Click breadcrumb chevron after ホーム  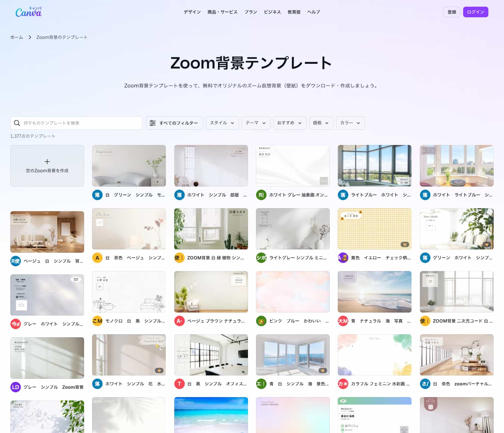(30, 37)
